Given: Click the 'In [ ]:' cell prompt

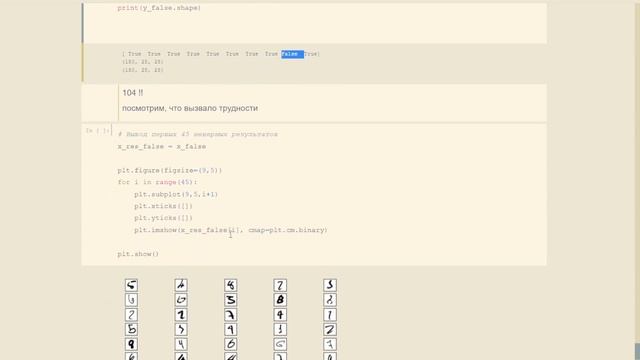Looking at the screenshot, I should [x=97, y=131].
